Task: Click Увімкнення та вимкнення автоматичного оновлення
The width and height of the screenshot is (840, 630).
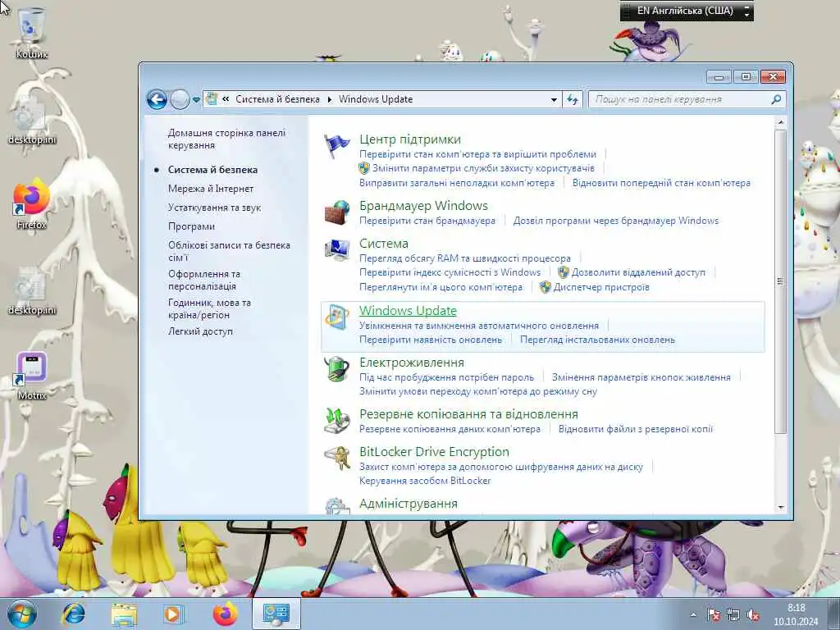Action: pos(479,326)
